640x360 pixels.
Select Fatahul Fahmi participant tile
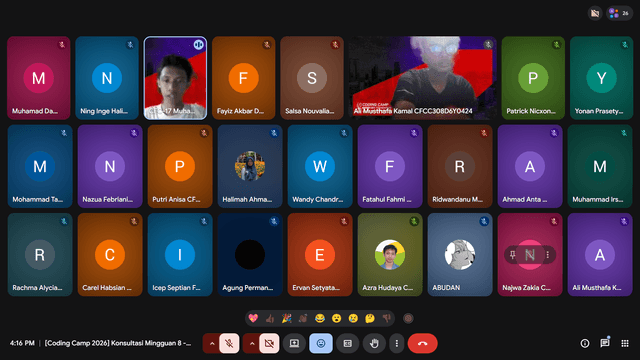[390, 166]
